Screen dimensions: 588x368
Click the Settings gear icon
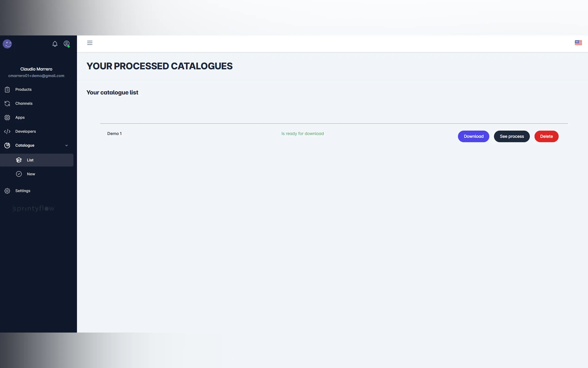click(x=7, y=191)
